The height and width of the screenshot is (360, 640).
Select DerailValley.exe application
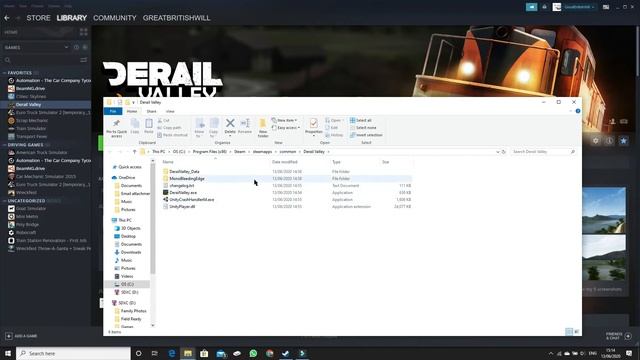click(x=183, y=193)
